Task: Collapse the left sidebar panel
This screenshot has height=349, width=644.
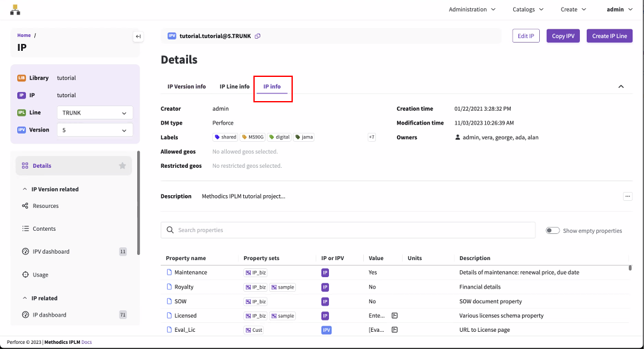Action: [x=138, y=37]
